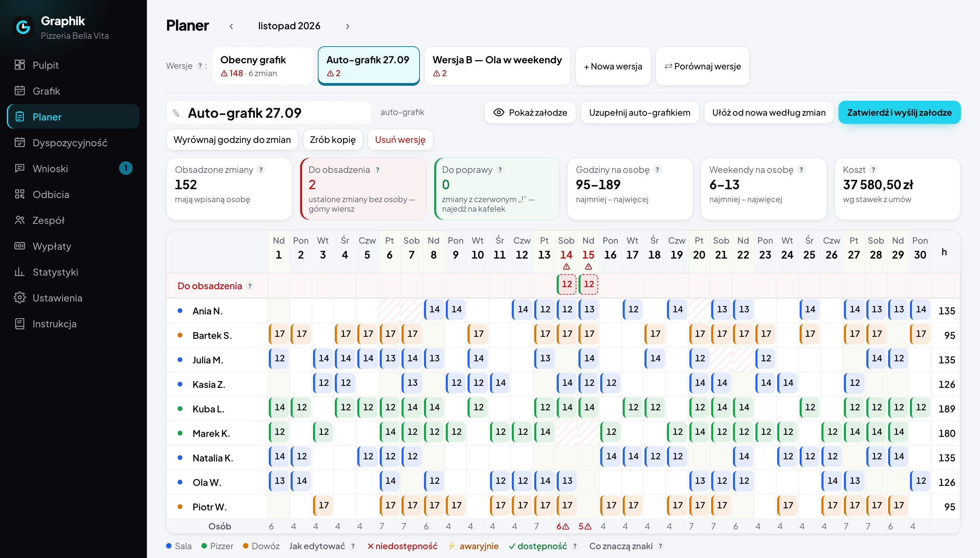Click warning icon under day 14

[x=567, y=267]
